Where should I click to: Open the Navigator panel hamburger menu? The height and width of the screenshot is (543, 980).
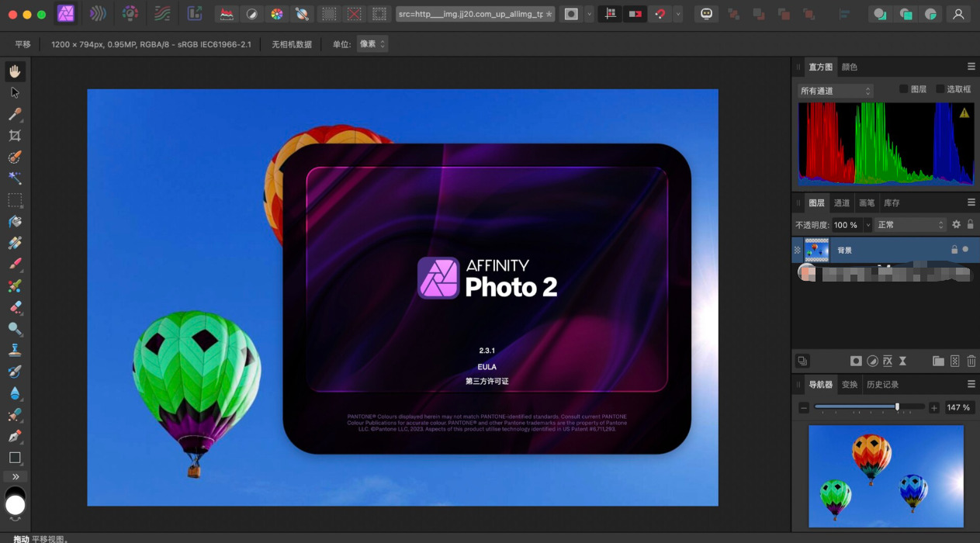pos(971,384)
